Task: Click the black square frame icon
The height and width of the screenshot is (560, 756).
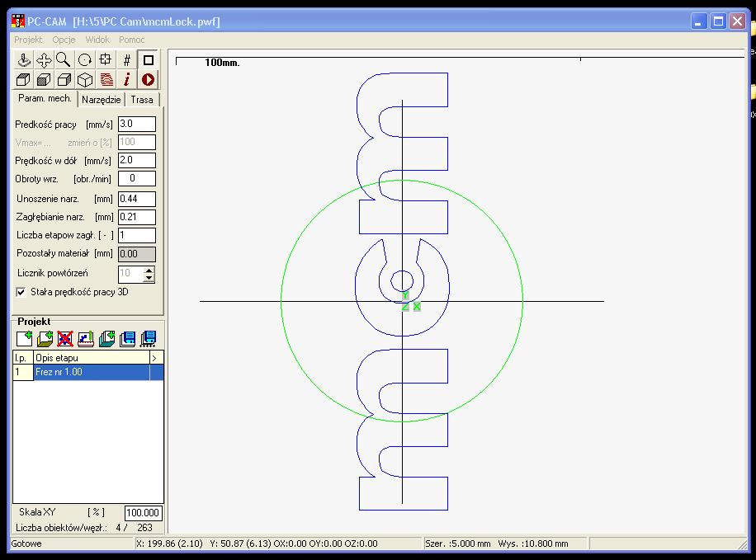Action: pos(148,59)
